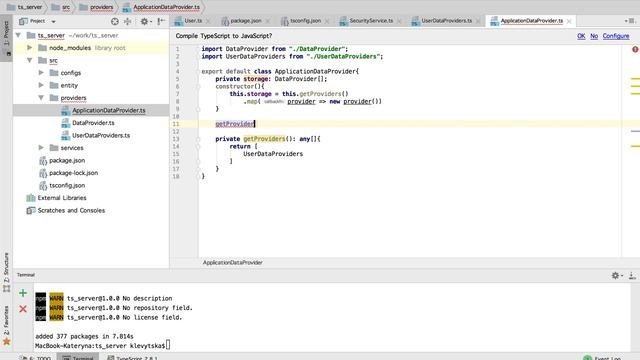
Task: Collapse the providers folder arrow
Action: tap(41, 98)
